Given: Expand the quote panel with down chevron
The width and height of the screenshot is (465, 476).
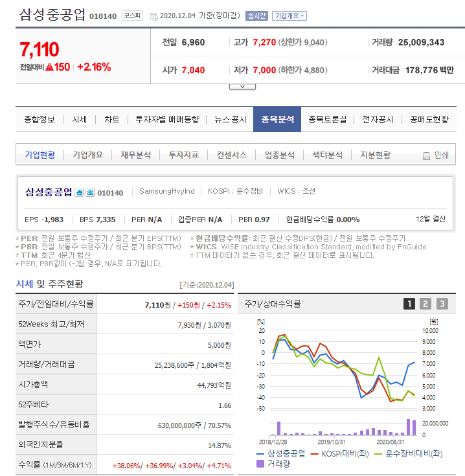Looking at the screenshot, I should coord(242,87).
